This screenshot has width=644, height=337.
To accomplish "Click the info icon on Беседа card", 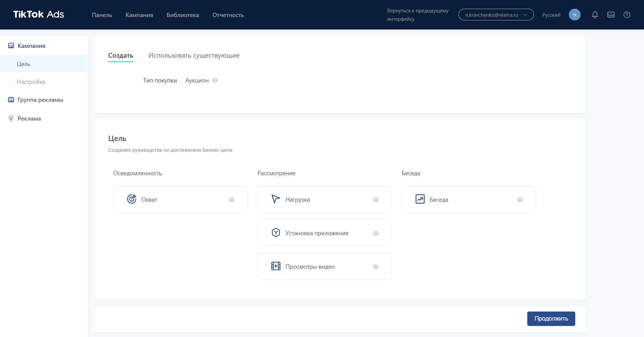I will [x=520, y=200].
